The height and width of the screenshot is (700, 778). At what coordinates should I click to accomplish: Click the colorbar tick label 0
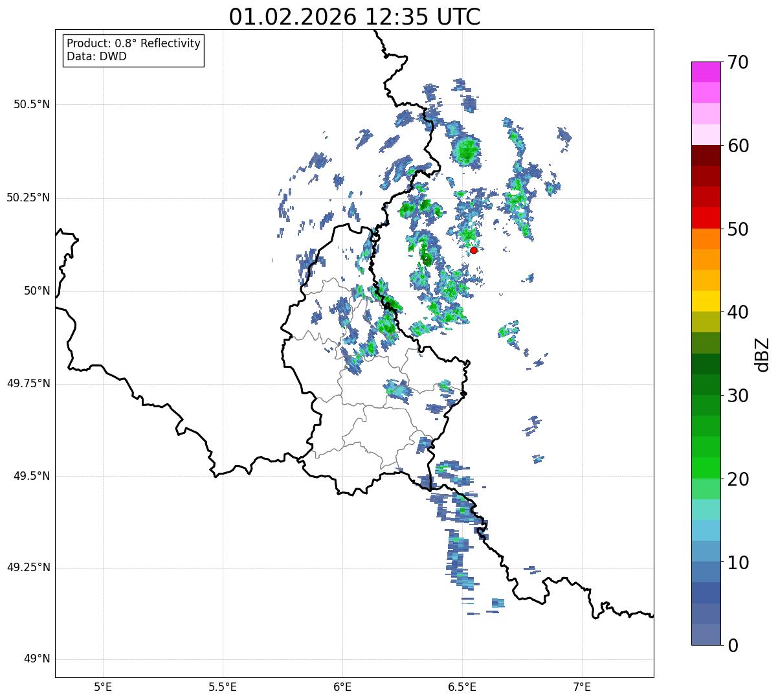[733, 646]
